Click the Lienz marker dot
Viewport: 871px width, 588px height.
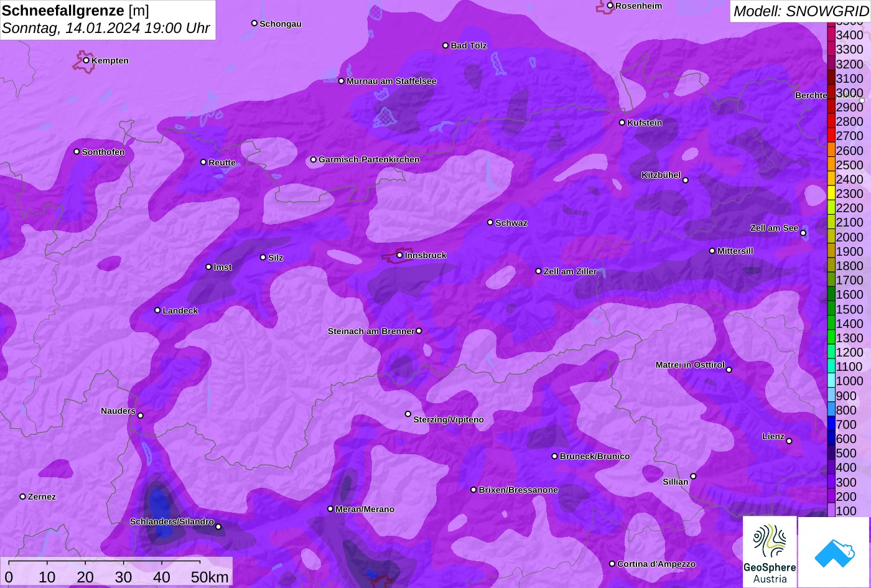click(789, 441)
